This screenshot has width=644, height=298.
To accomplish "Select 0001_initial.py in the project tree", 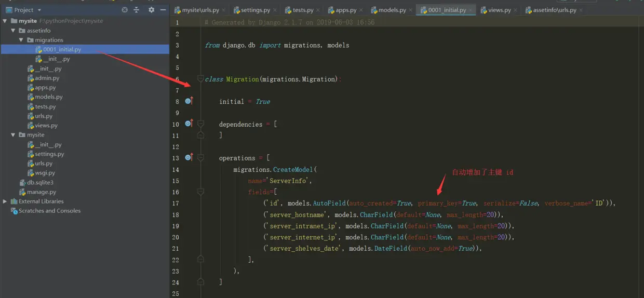I will pyautogui.click(x=62, y=49).
